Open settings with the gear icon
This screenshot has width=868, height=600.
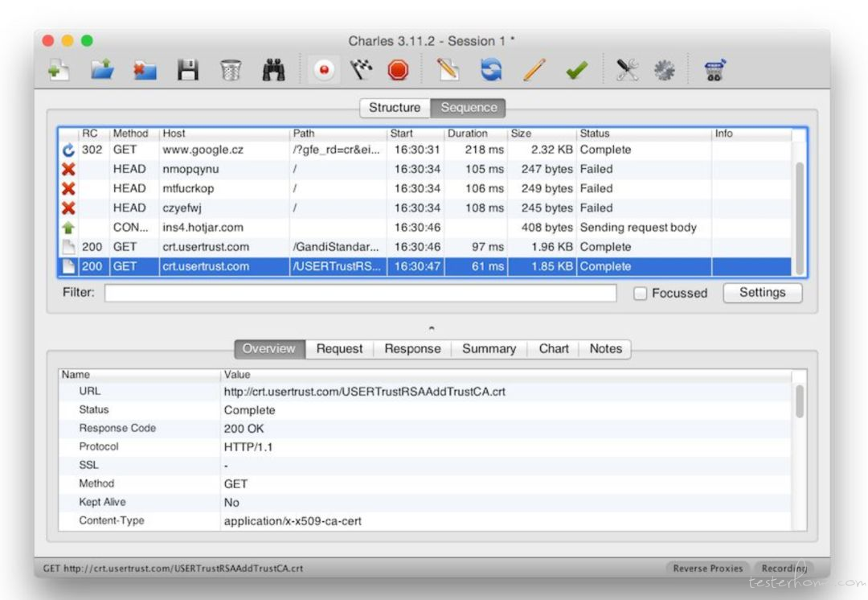665,70
